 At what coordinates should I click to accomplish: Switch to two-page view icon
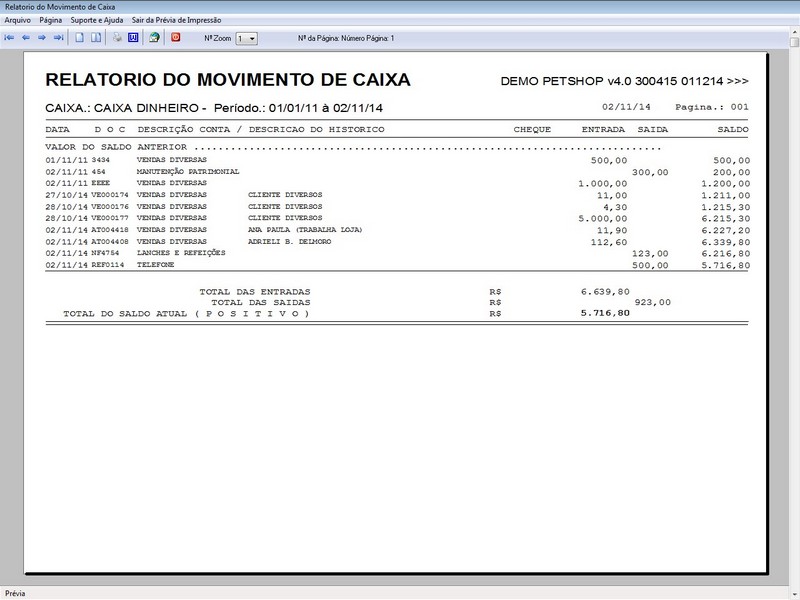click(96, 38)
